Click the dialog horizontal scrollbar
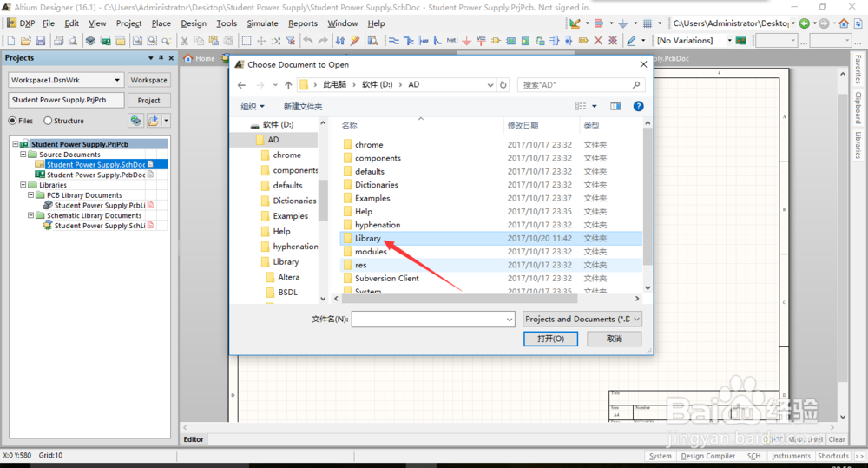 [x=459, y=299]
